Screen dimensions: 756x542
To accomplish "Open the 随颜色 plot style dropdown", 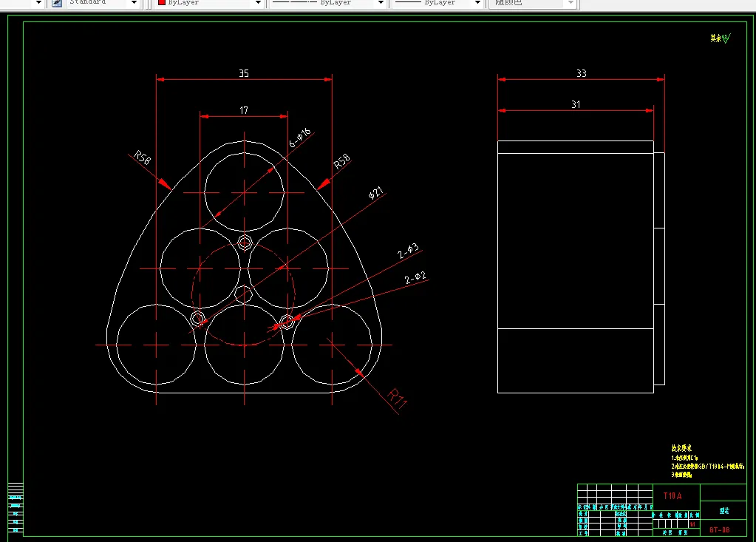I will point(571,3).
